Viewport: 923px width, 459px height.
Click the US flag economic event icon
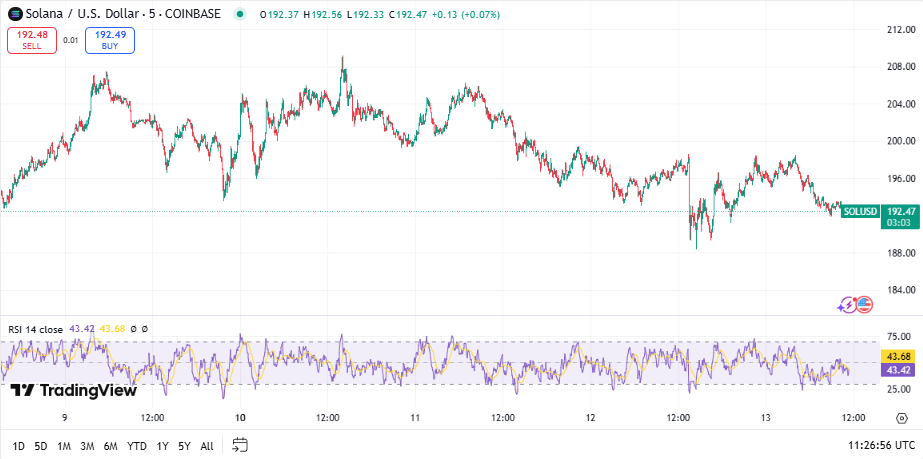click(x=864, y=304)
